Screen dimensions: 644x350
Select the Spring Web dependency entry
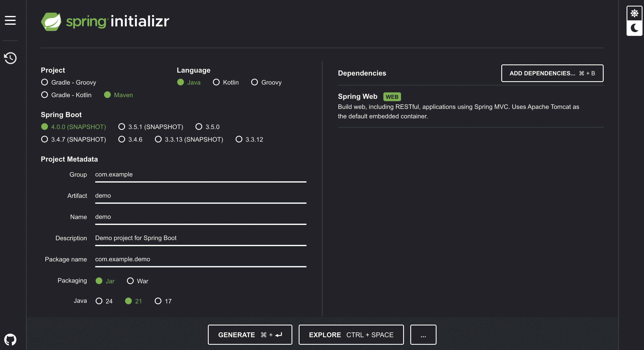(357, 96)
